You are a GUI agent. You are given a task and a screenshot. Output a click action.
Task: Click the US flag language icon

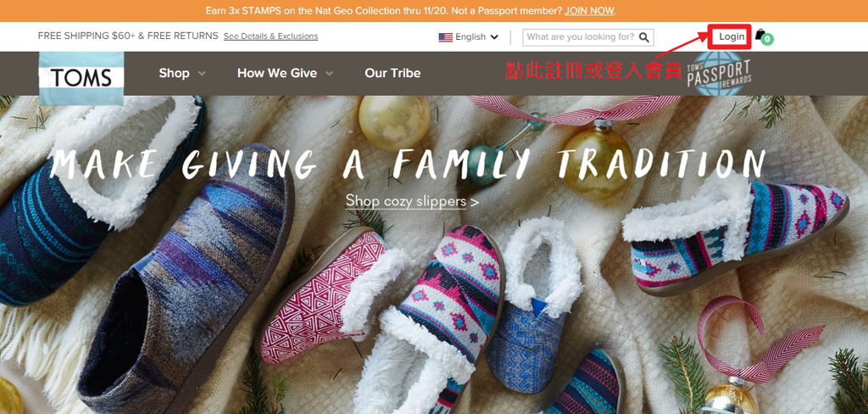[x=446, y=37]
